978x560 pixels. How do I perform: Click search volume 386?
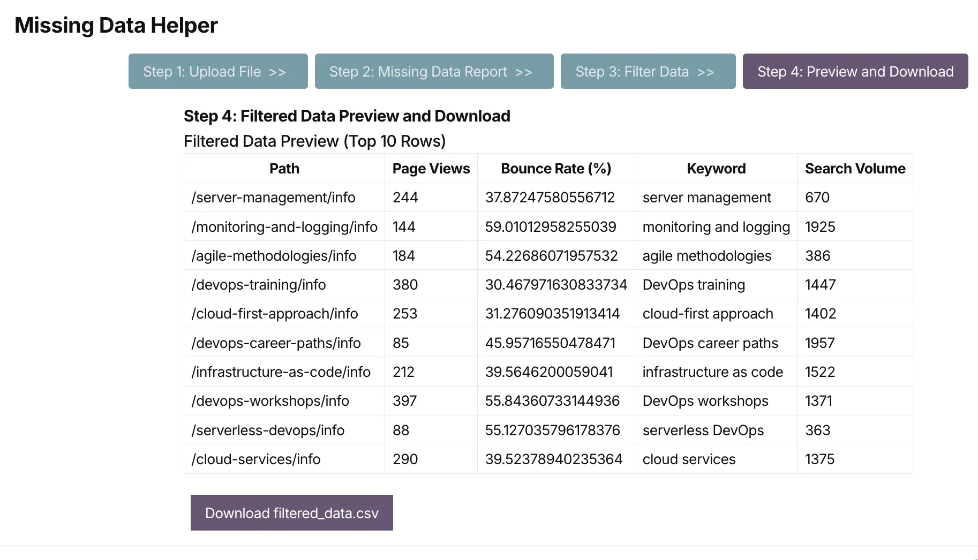855,255
